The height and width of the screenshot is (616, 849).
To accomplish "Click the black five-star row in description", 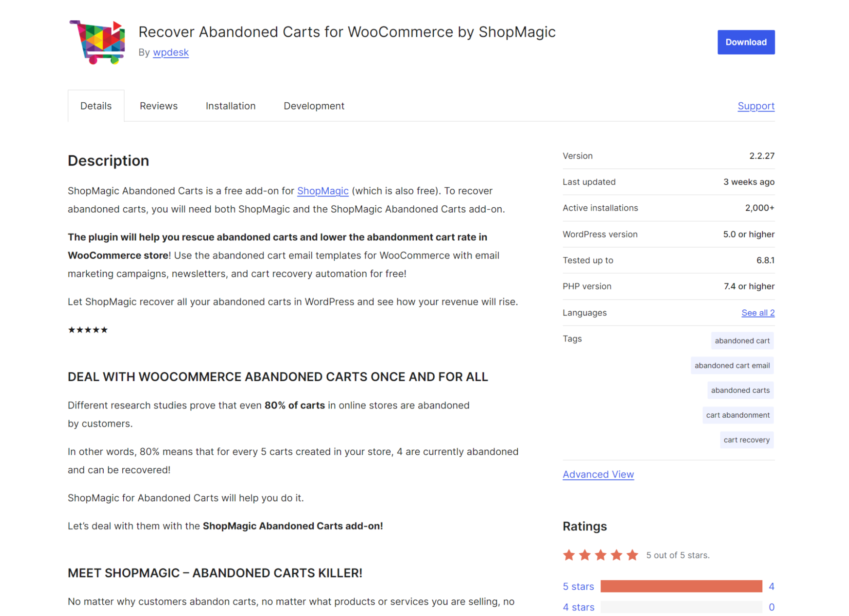I will 88,330.
